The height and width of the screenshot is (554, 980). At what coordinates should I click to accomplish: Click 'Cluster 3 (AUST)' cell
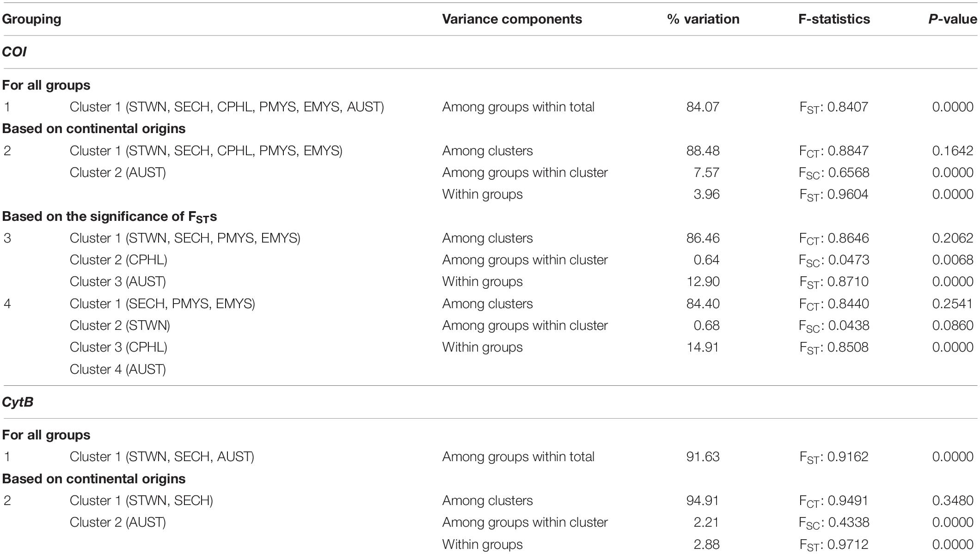click(x=118, y=282)
